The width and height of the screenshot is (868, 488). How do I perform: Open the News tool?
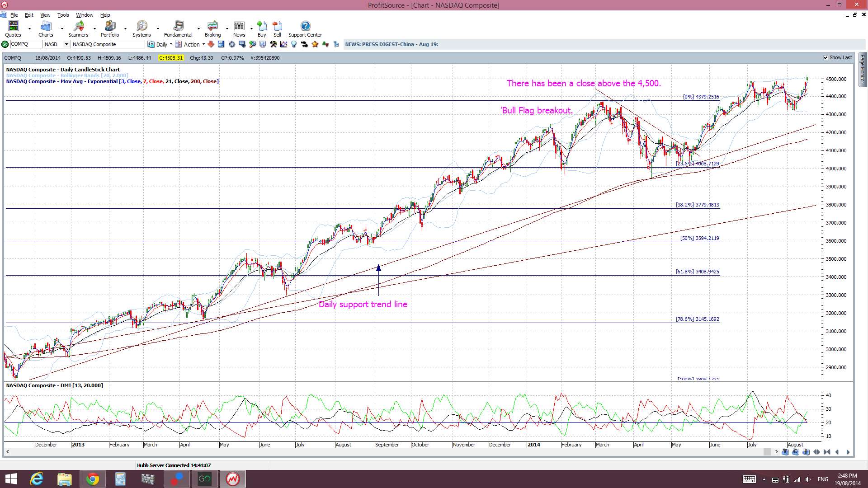click(239, 29)
